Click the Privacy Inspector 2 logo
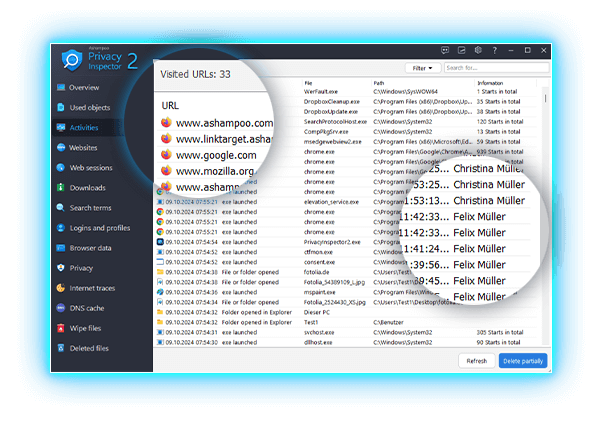 [x=99, y=61]
